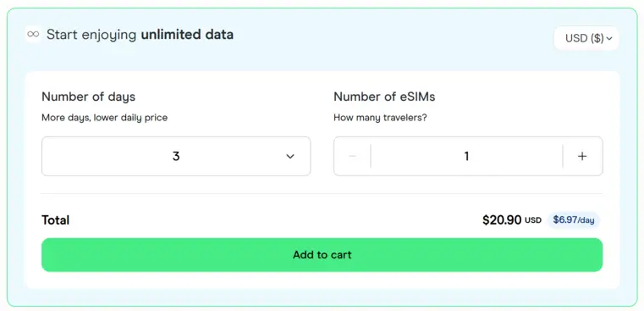Add the plan to cart
644x311 pixels.
pos(322,254)
